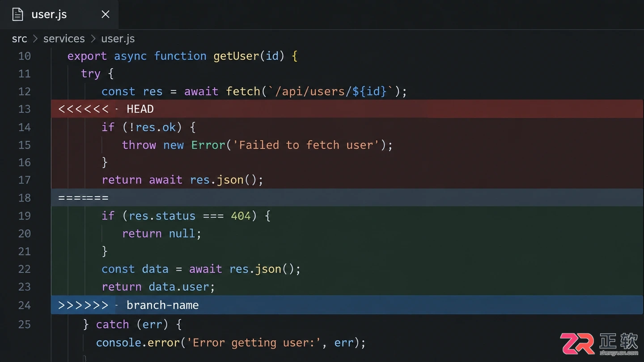Click the 'return await res.json();' line
Screen dimensions: 644x362
pos(182,180)
